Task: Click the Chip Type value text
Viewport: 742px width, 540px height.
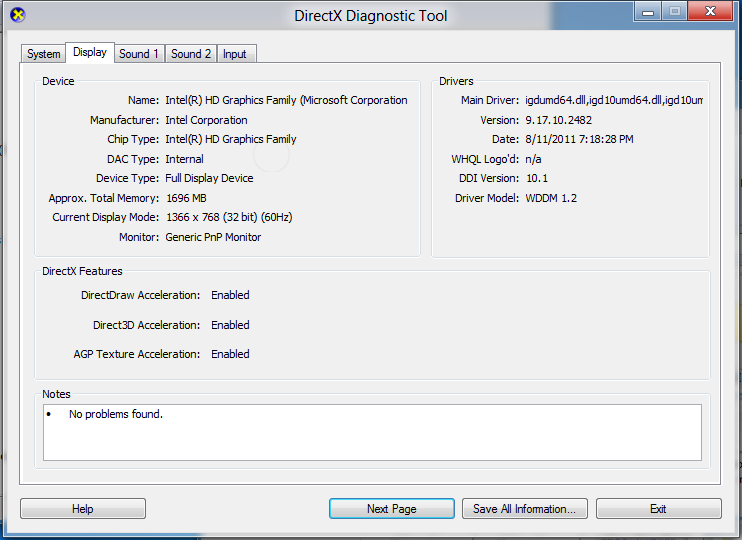Action: coord(230,139)
